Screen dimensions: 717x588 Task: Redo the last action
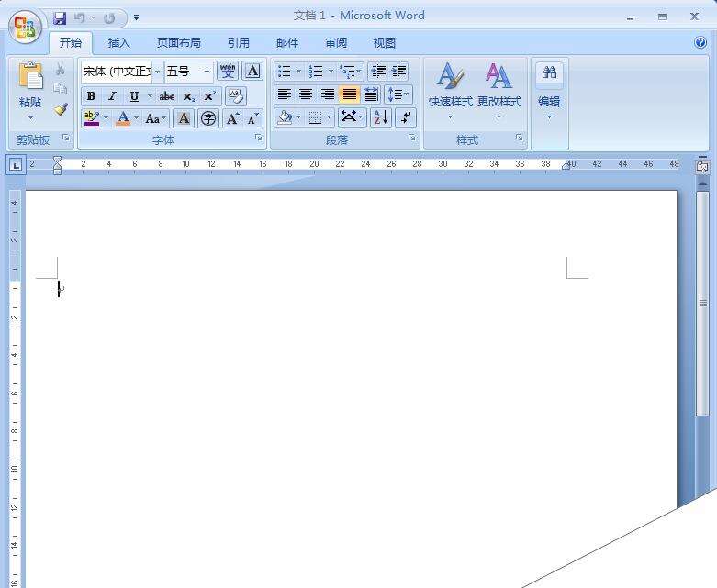(x=109, y=18)
